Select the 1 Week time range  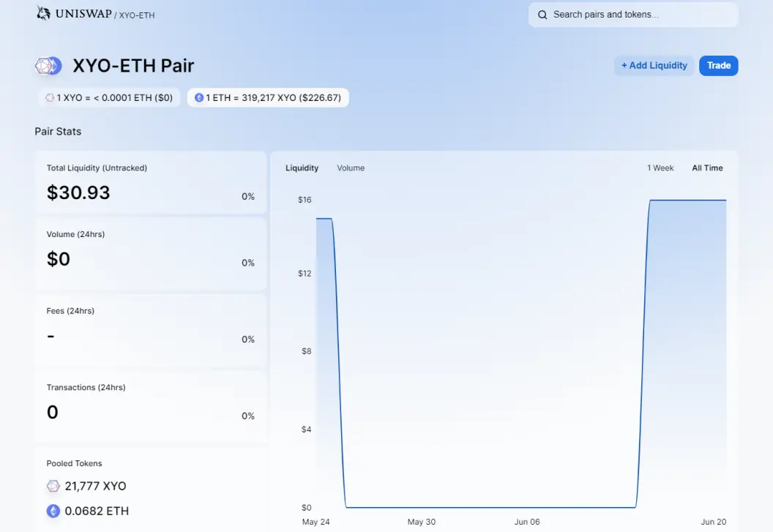pyautogui.click(x=660, y=168)
